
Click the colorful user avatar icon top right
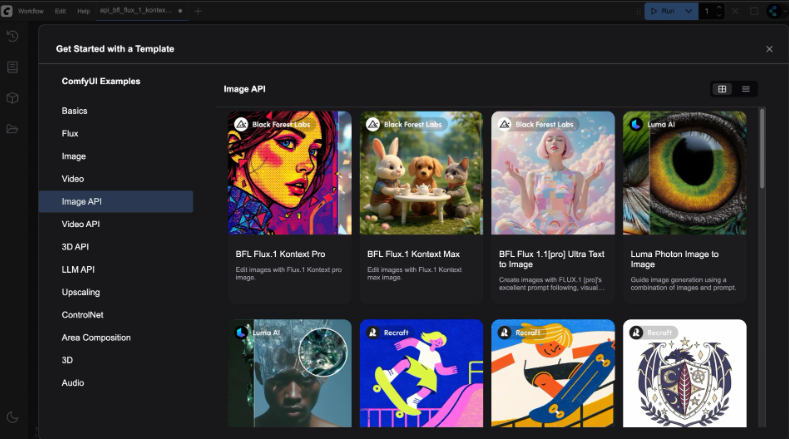(x=774, y=11)
